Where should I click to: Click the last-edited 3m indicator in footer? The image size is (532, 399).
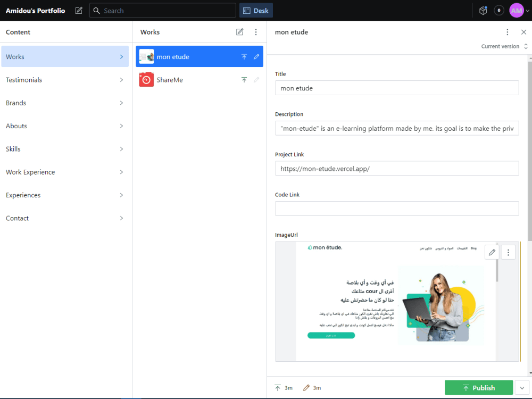(312, 387)
